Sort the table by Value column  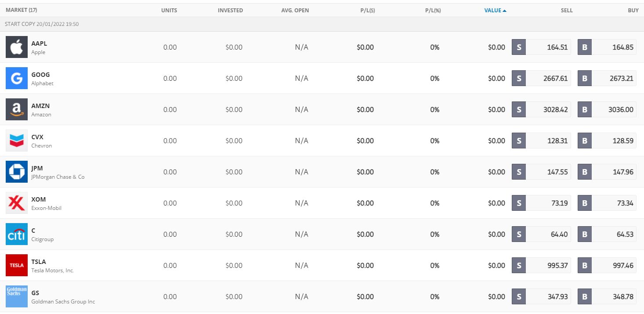point(495,11)
